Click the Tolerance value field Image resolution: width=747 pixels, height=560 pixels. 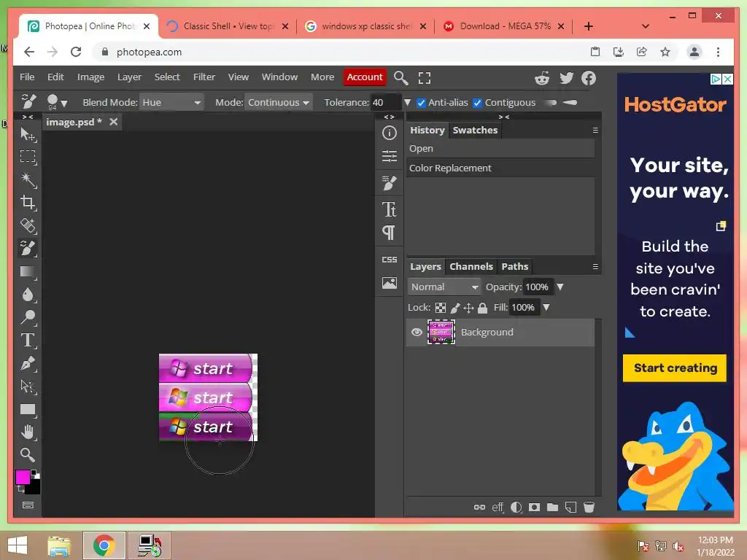(385, 102)
